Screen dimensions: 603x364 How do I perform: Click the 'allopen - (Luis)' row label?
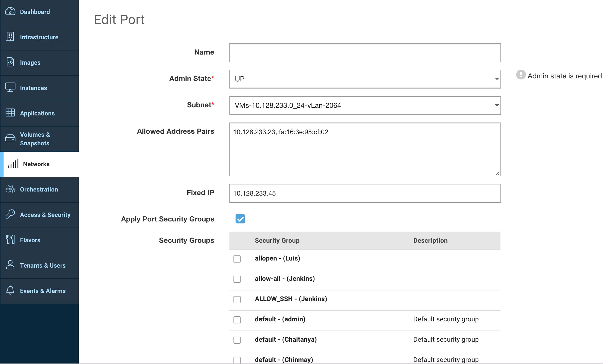click(277, 258)
